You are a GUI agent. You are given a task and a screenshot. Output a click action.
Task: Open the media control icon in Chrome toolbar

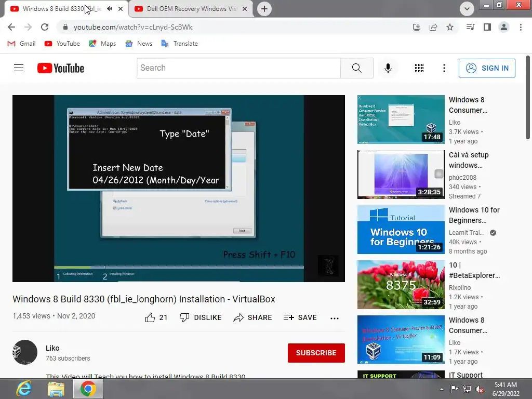click(470, 27)
